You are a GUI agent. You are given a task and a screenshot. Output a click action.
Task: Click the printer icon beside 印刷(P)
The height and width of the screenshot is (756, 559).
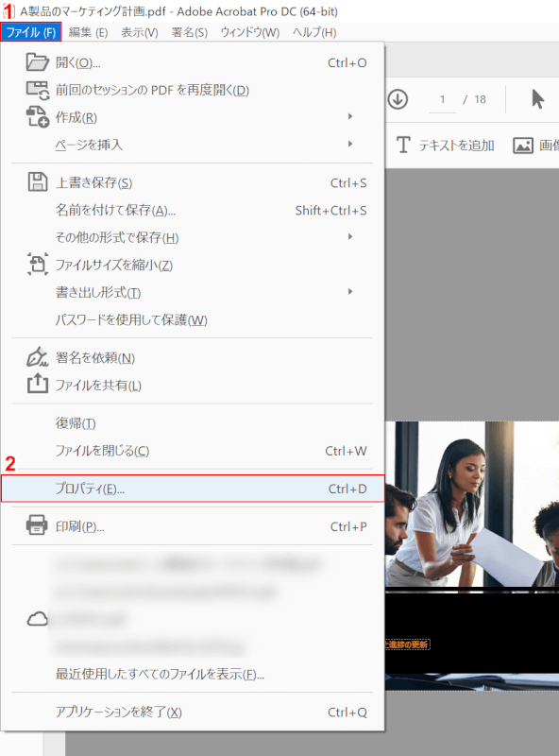[37, 525]
